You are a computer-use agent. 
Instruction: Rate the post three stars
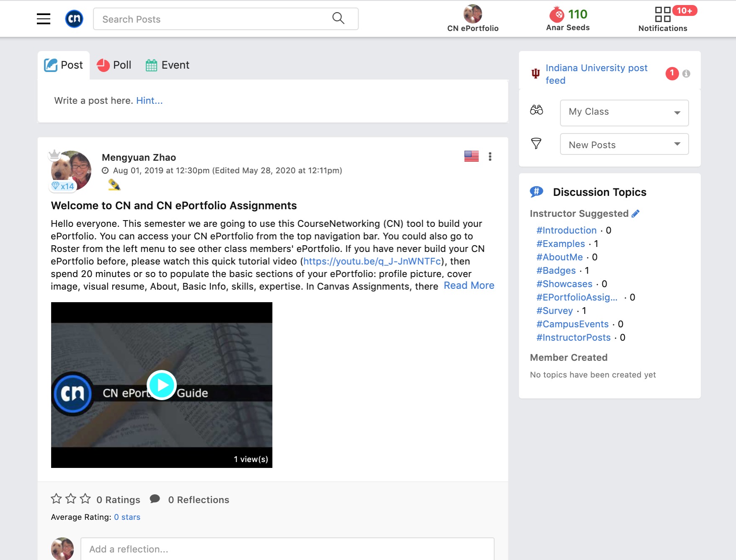click(85, 498)
